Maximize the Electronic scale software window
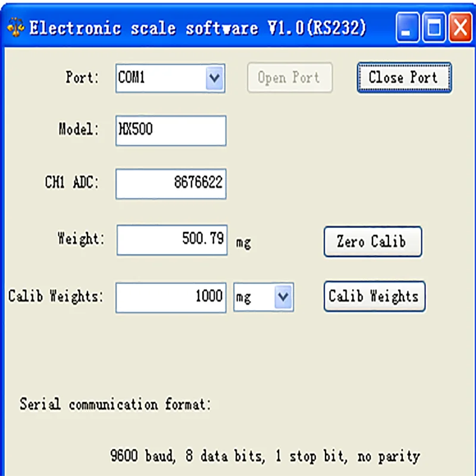 point(434,27)
